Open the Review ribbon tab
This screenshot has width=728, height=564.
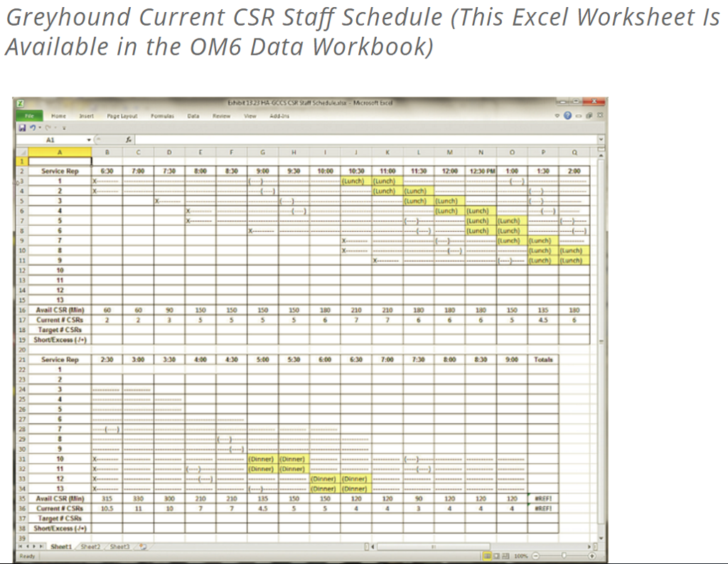coord(222,116)
